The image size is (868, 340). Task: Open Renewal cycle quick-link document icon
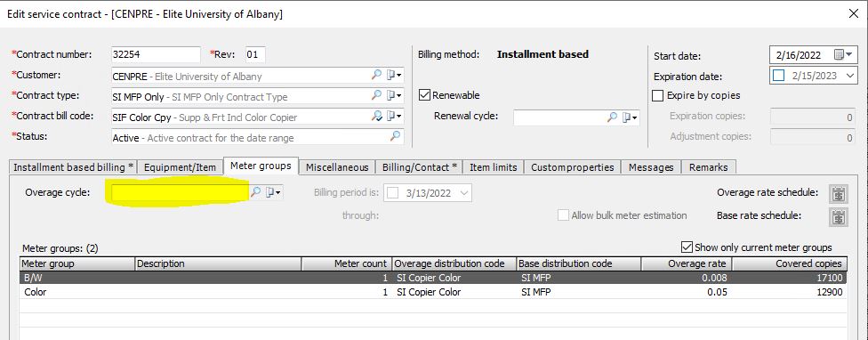(630, 117)
